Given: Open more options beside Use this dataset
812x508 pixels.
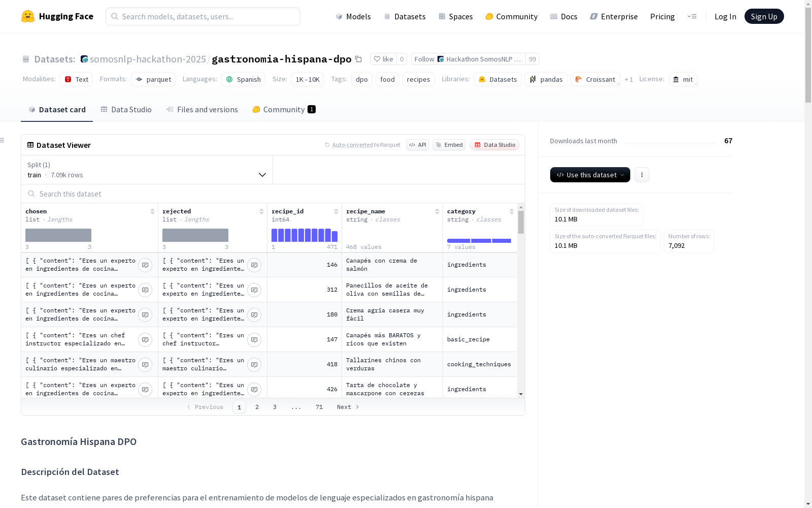Looking at the screenshot, I should click(x=642, y=175).
